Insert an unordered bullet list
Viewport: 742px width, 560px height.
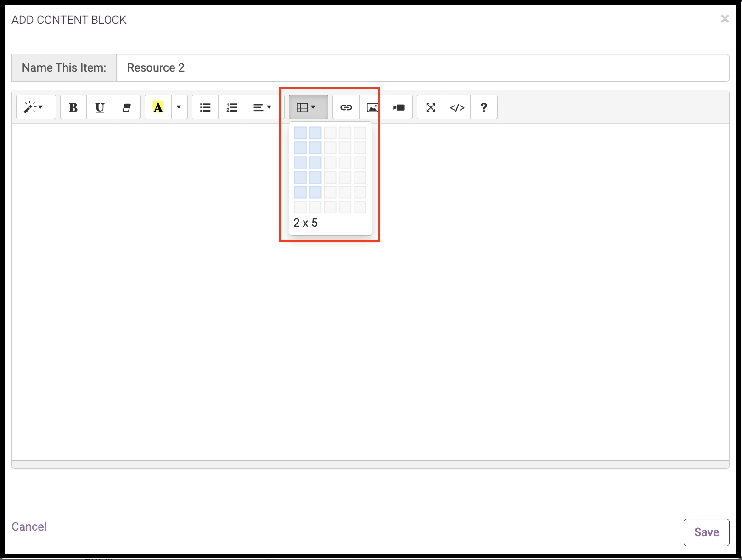point(205,107)
